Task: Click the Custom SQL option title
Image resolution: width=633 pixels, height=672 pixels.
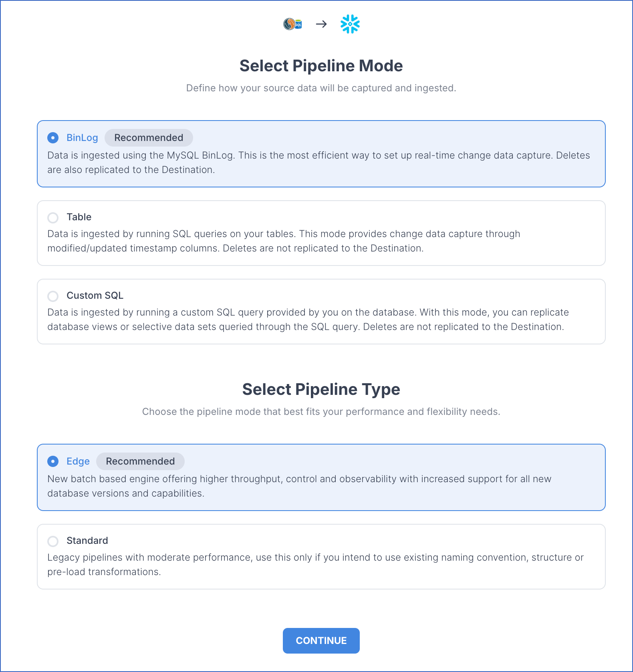Action: (x=95, y=296)
